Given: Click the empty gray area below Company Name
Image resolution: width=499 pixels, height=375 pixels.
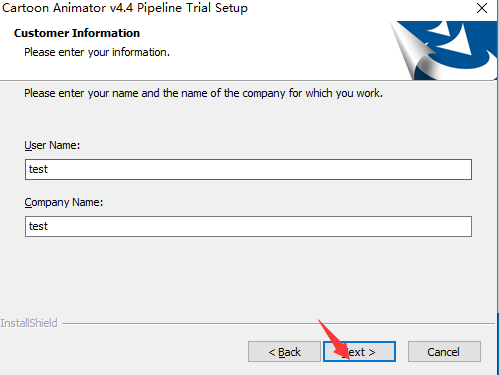Looking at the screenshot, I should (x=248, y=277).
